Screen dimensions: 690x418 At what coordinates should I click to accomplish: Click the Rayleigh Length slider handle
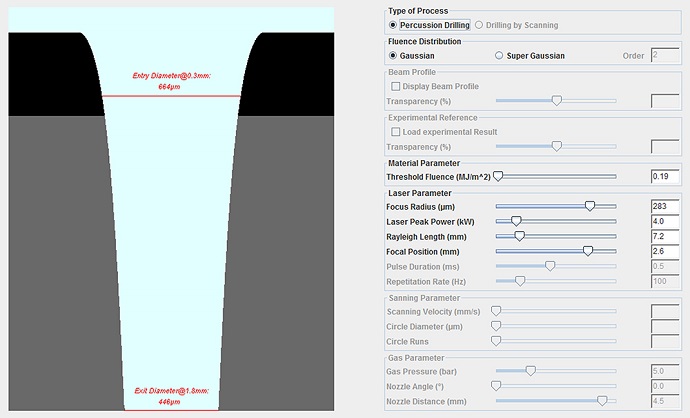[x=519, y=236]
